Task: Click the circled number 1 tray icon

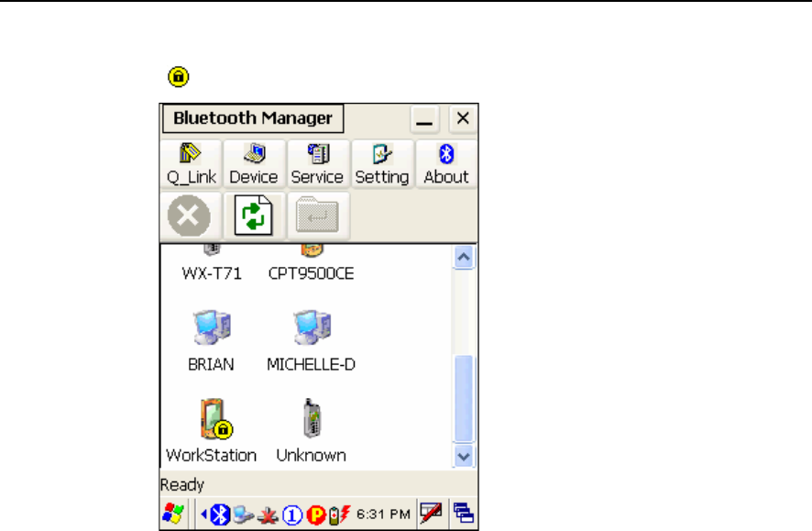Action: click(x=292, y=514)
